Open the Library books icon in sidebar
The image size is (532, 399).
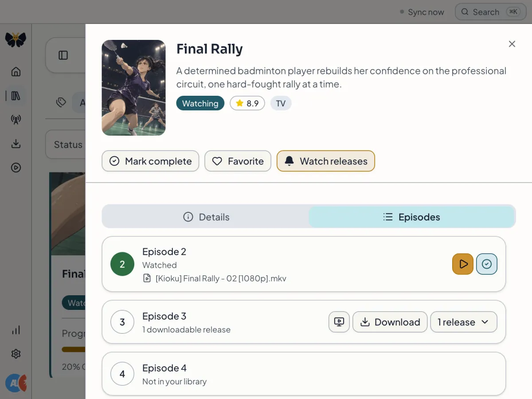click(x=16, y=96)
